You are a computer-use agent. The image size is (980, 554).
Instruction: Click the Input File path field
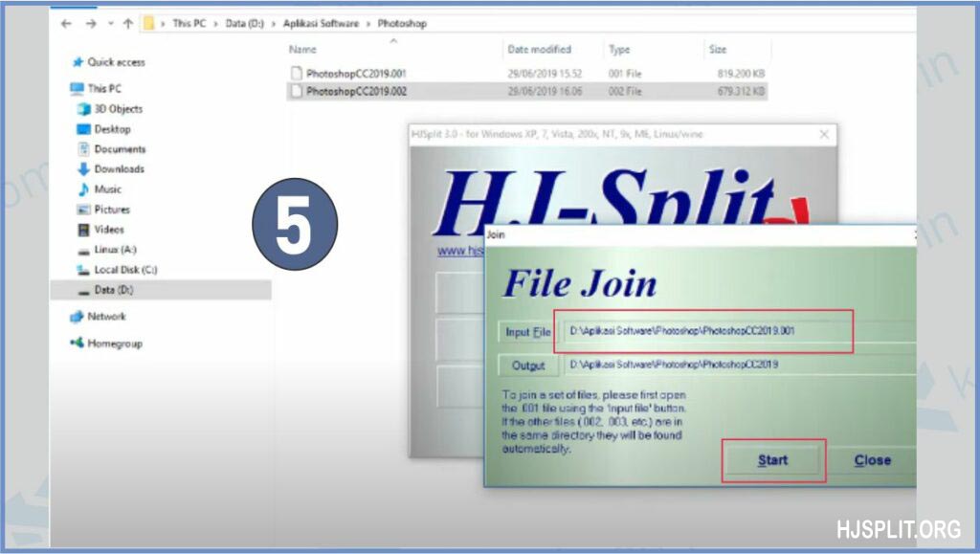(740, 331)
